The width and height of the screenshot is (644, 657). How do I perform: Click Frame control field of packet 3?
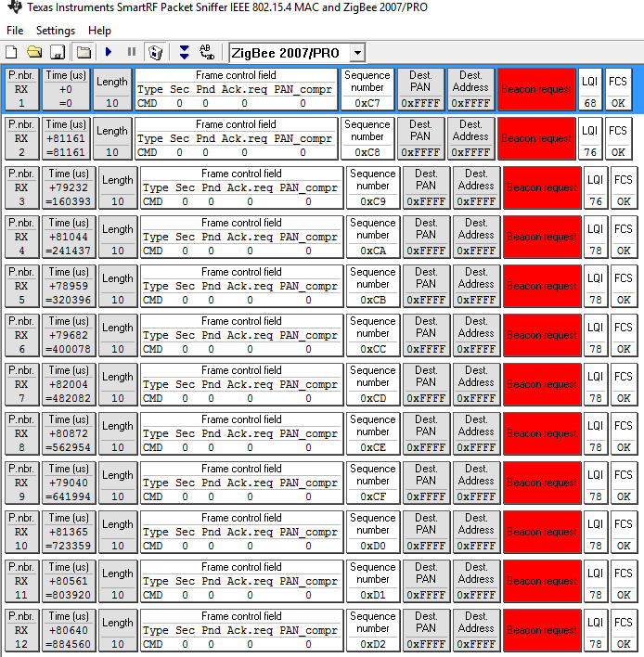(242, 187)
